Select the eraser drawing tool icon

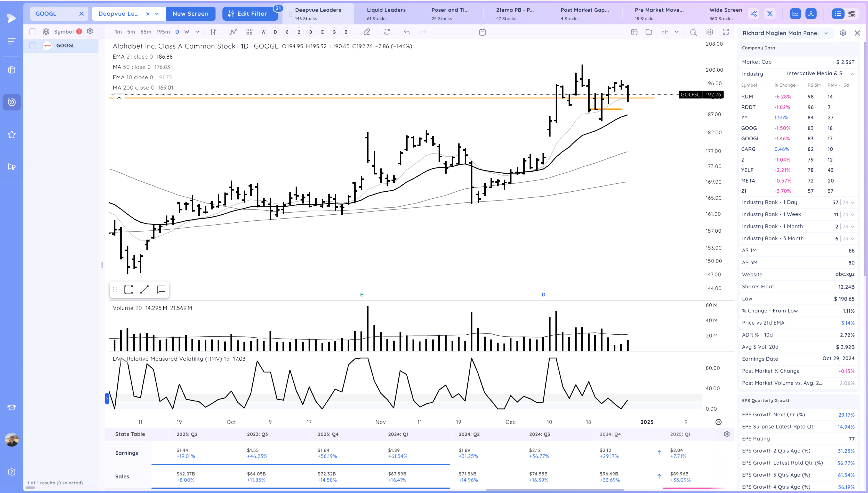367,32
